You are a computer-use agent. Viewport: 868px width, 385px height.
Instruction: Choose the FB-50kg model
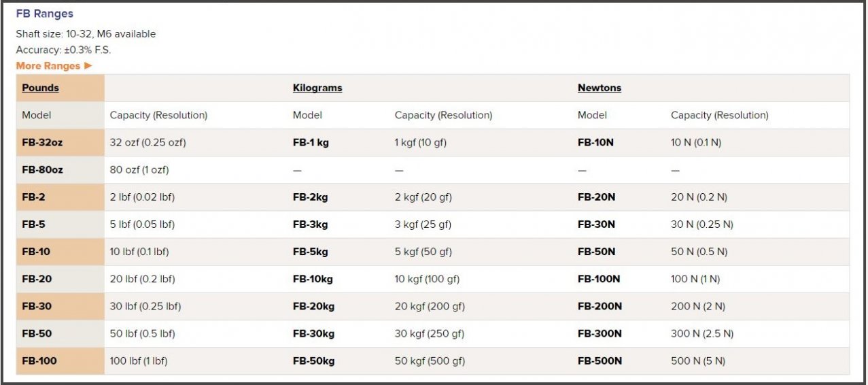pyautogui.click(x=313, y=361)
